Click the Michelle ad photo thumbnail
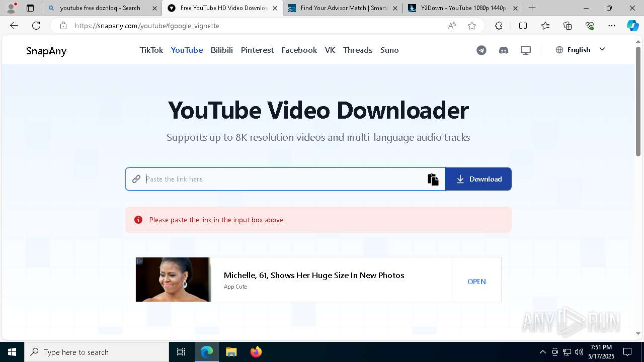The width and height of the screenshot is (644, 362). click(x=174, y=280)
